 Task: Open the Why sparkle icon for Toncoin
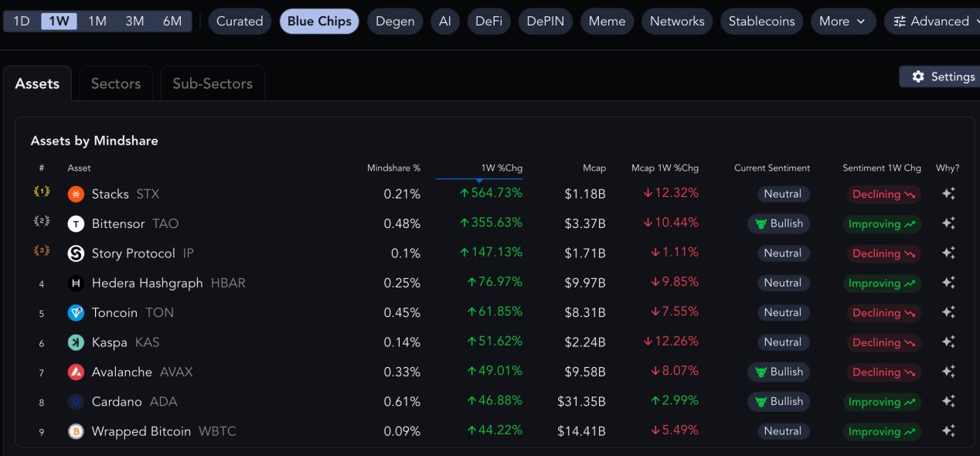pos(948,313)
